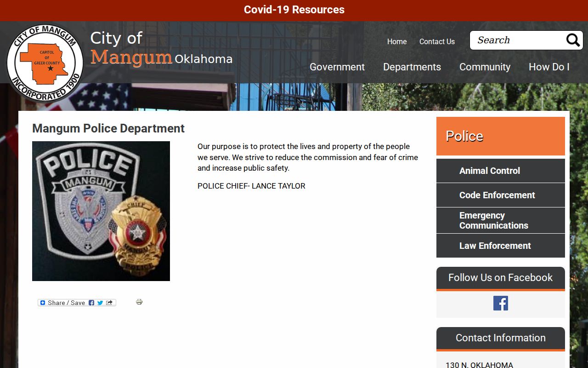Click the Share / Save button
Screen dimensions: 588x368
[77, 303]
